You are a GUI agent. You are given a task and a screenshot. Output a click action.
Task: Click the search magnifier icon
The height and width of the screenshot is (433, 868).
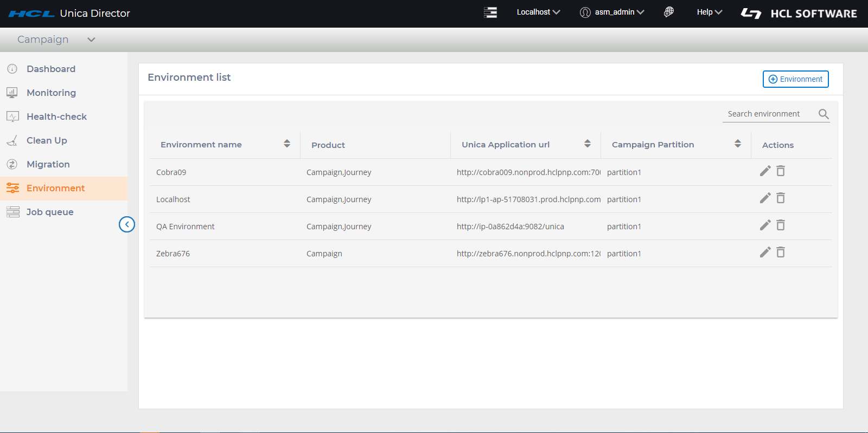(824, 114)
